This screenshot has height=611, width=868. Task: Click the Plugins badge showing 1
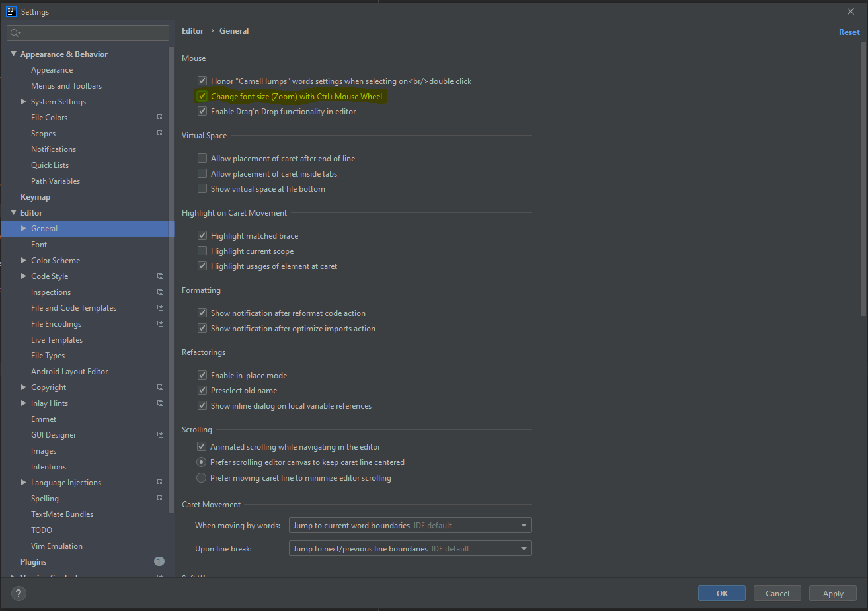coord(159,561)
